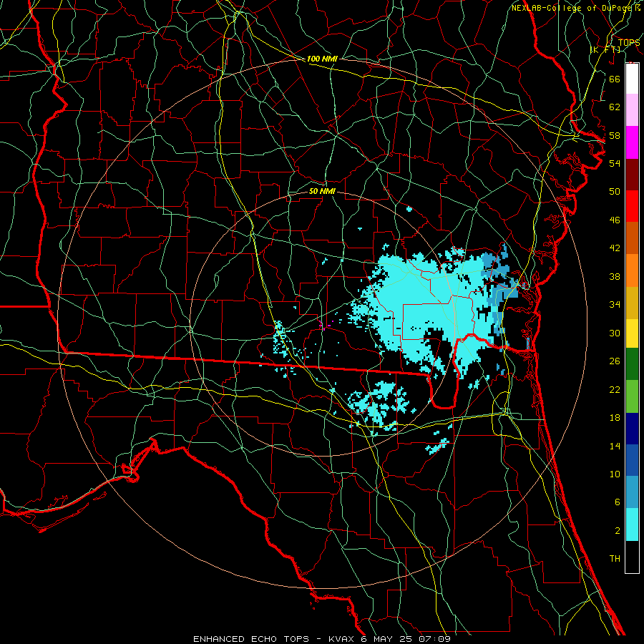The image size is (644, 644).
Task: Click the dark green legend swatch
Action: coord(632,364)
